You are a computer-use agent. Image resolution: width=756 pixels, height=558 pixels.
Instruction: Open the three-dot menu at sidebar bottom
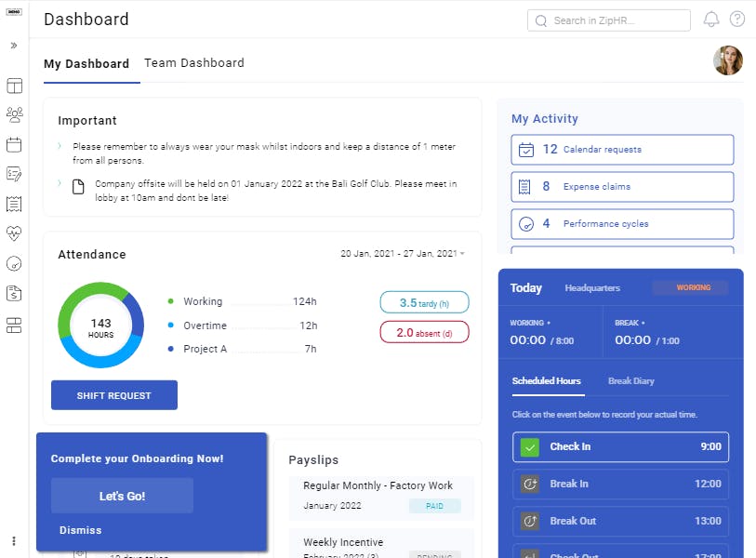(13, 542)
